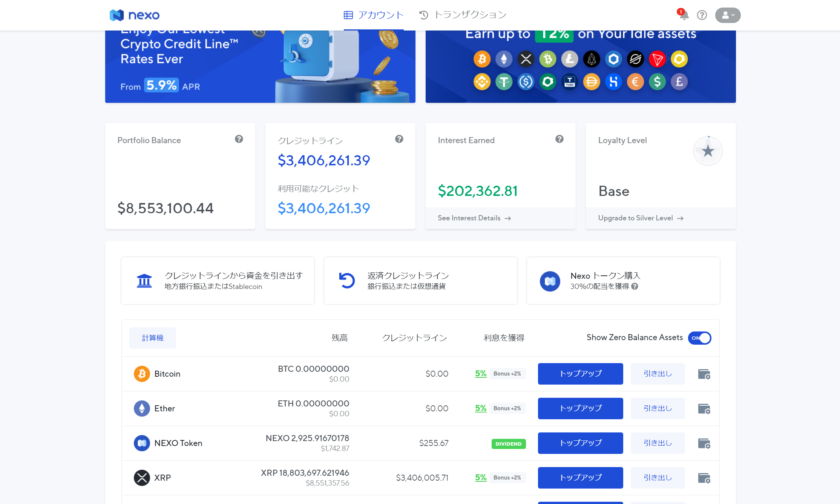Click the NEXO Token coin icon
Viewport: 840px width, 504px height.
point(142,443)
